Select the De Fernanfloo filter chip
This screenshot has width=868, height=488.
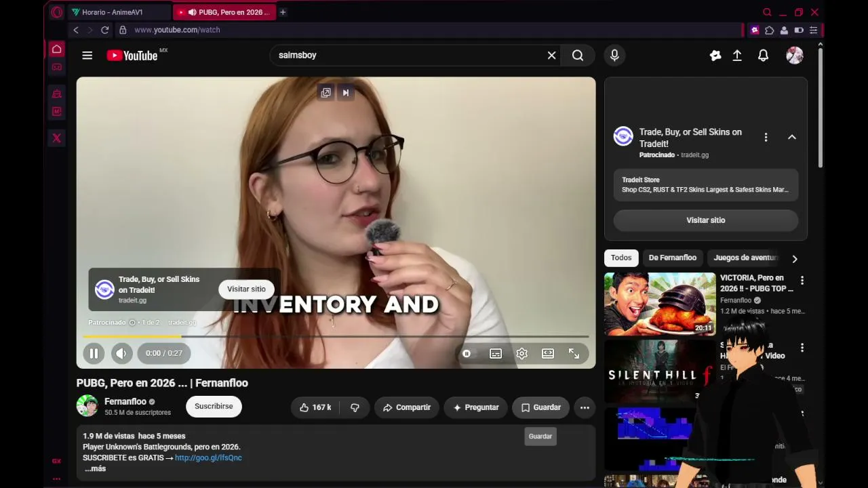coord(673,258)
